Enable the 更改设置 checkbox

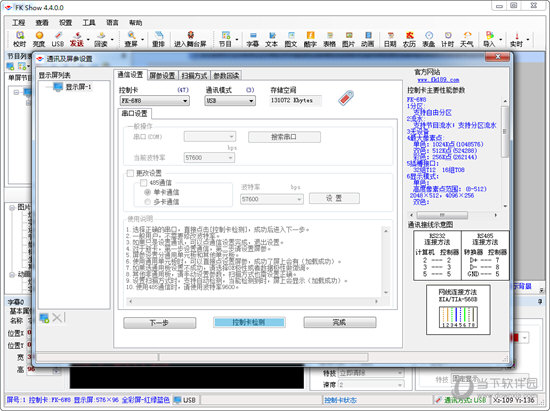click(x=130, y=173)
